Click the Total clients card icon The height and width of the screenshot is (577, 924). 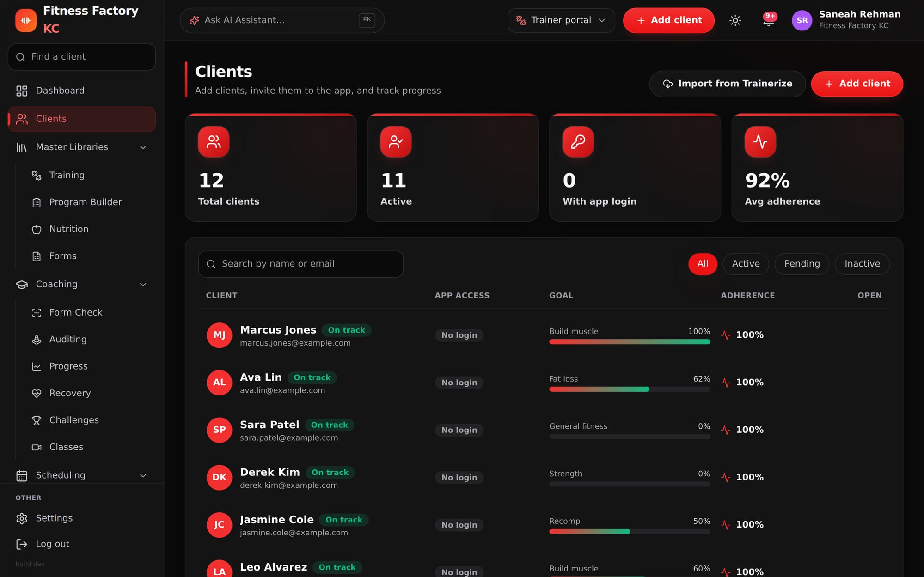click(214, 142)
